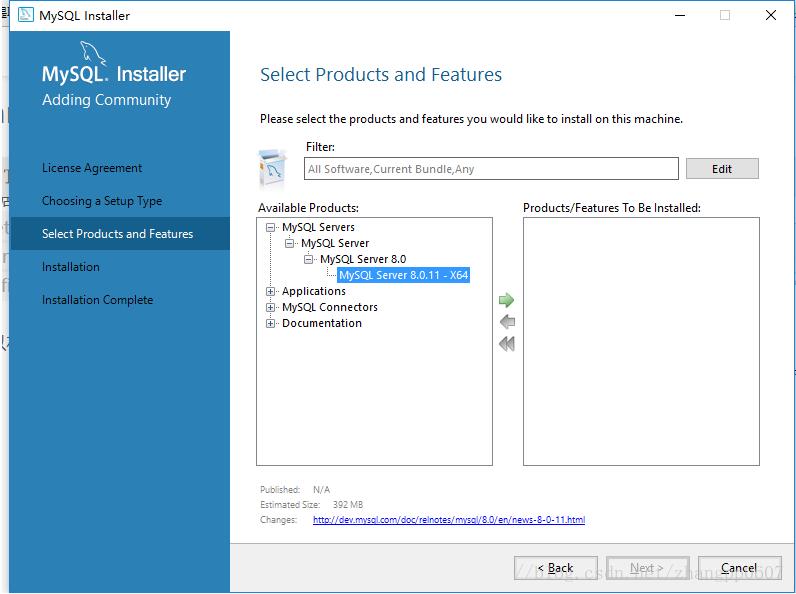796x594 pixels.
Task: Open the License Agreement step
Action: tap(92, 168)
